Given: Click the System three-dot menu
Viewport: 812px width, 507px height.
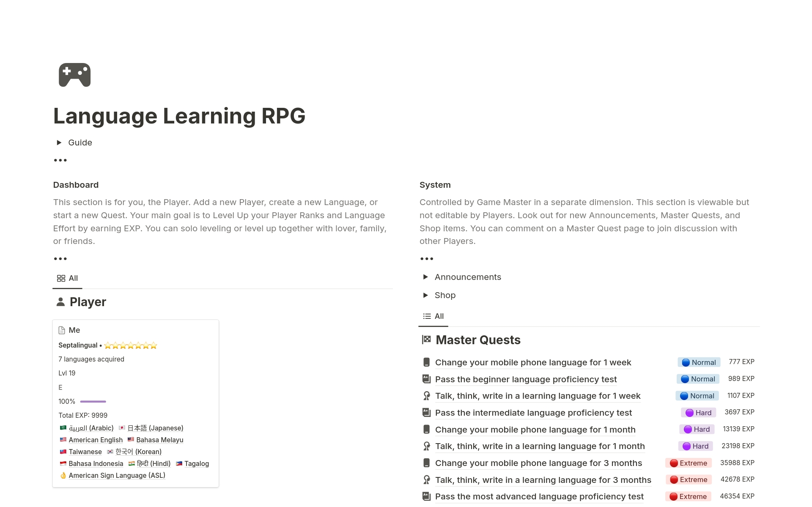Looking at the screenshot, I should [x=427, y=259].
